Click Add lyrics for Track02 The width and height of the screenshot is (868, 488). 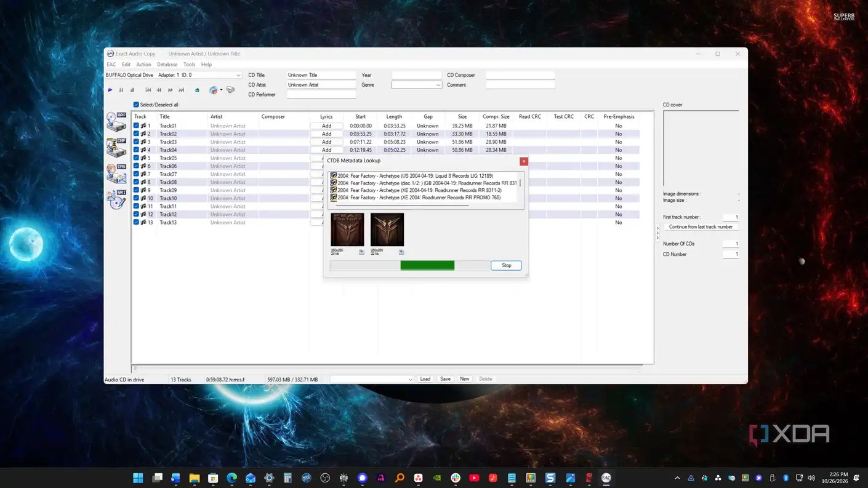point(326,134)
